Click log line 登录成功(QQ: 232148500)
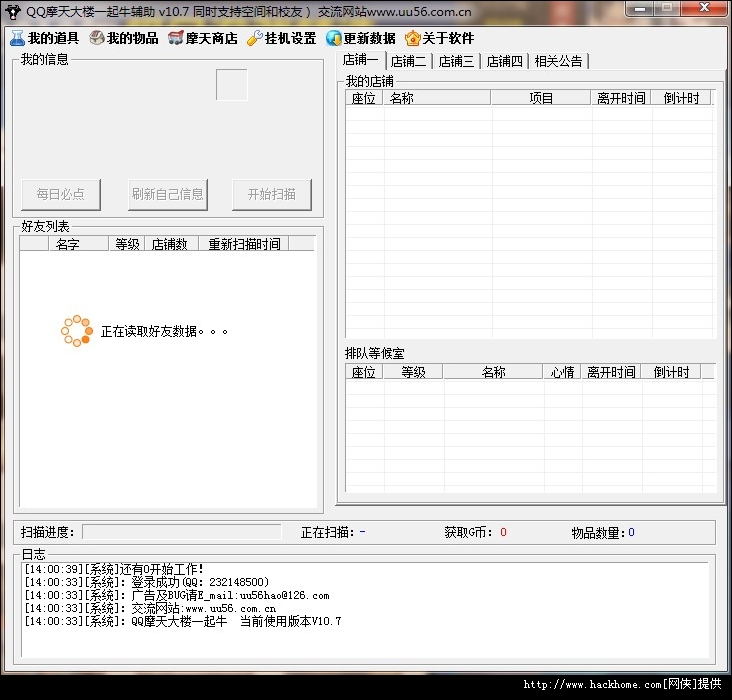Viewport: 732px width, 700px height. coord(147,582)
